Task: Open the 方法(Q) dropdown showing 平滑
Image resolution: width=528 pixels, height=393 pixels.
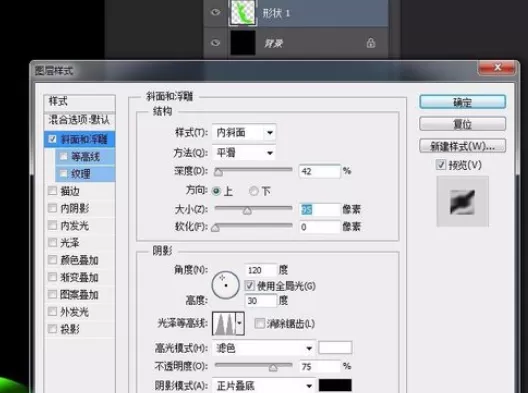Action: [x=244, y=153]
